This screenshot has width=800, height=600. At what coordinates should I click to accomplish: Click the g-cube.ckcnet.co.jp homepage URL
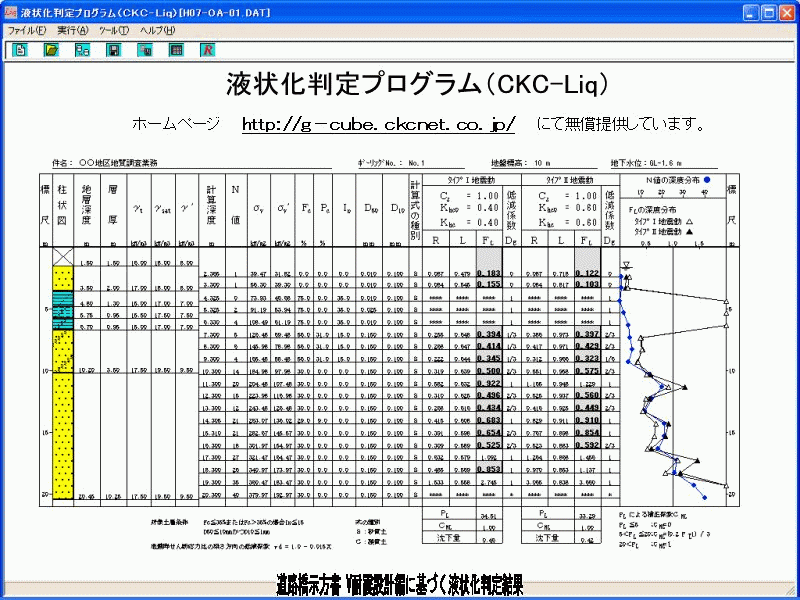coord(379,124)
